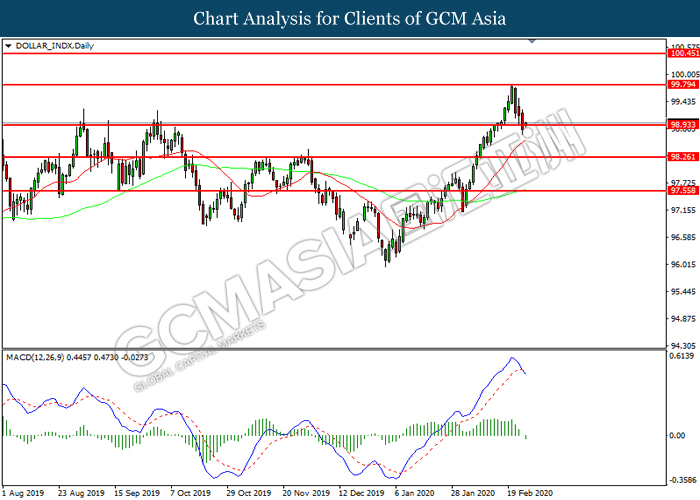Click the 97.155 price axis value
The width and height of the screenshot is (700, 500).
683,210
